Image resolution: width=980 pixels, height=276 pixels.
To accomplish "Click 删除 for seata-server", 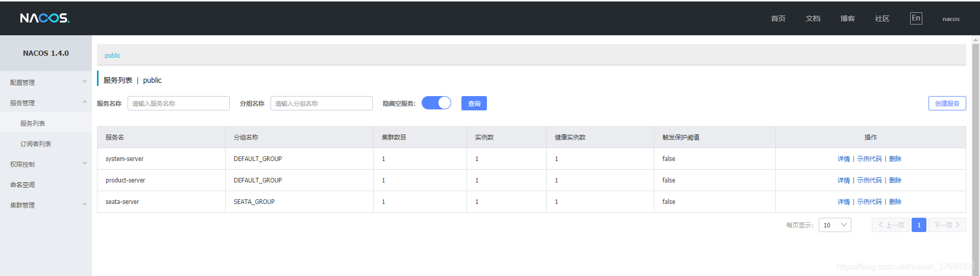I will (x=895, y=202).
